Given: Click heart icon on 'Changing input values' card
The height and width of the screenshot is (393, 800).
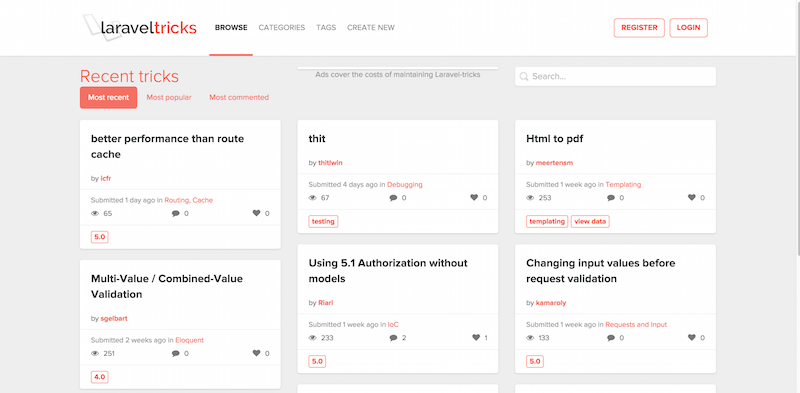Looking at the screenshot, I should click(692, 337).
